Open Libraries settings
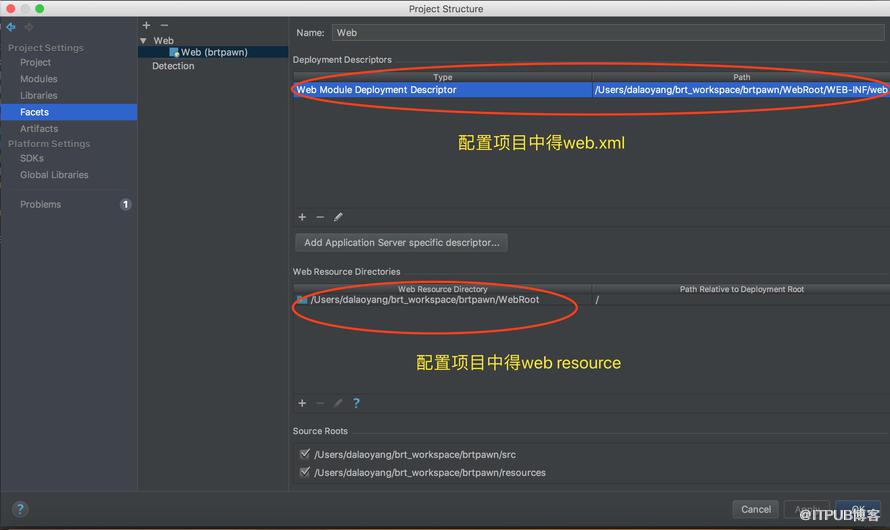The height and width of the screenshot is (530, 890). pyautogui.click(x=39, y=95)
